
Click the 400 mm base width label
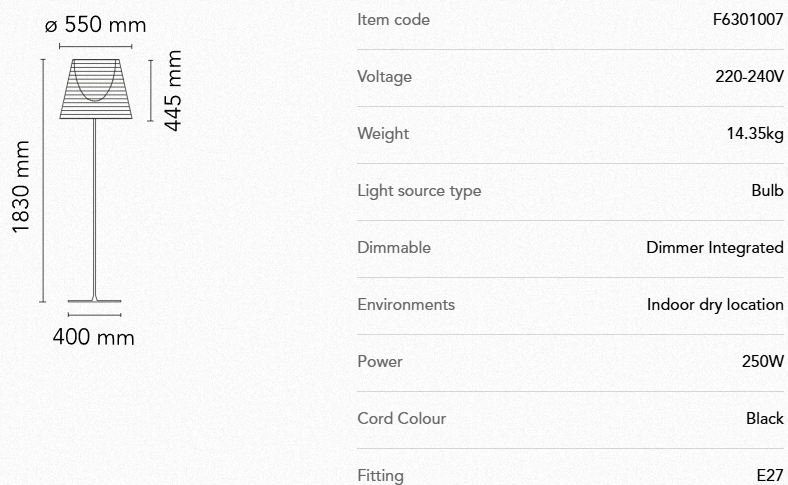(93, 337)
